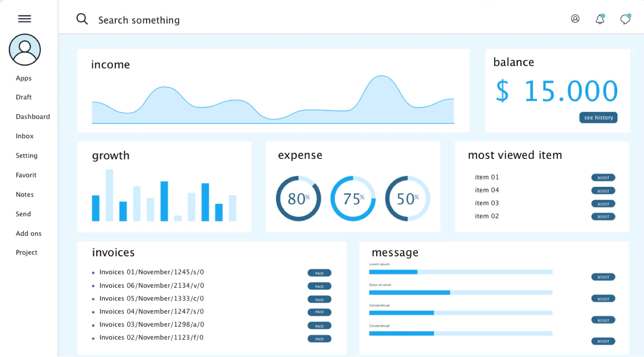Select Add ons in the sidebar
This screenshot has height=357, width=644.
[29, 234]
